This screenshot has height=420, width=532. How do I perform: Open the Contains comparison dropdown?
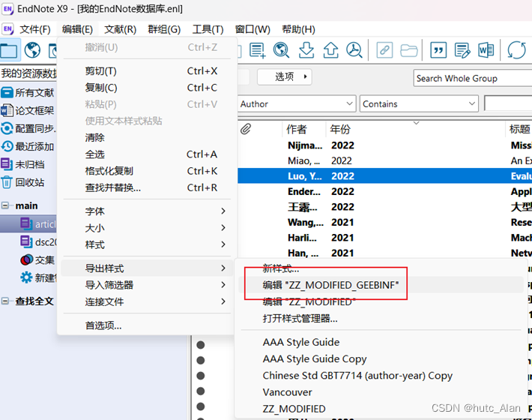[419, 104]
